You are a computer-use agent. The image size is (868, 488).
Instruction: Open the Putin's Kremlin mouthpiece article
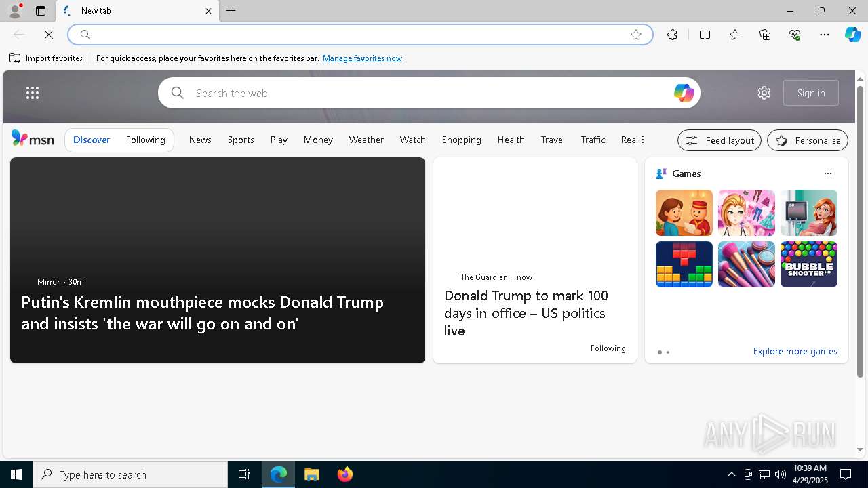202,312
